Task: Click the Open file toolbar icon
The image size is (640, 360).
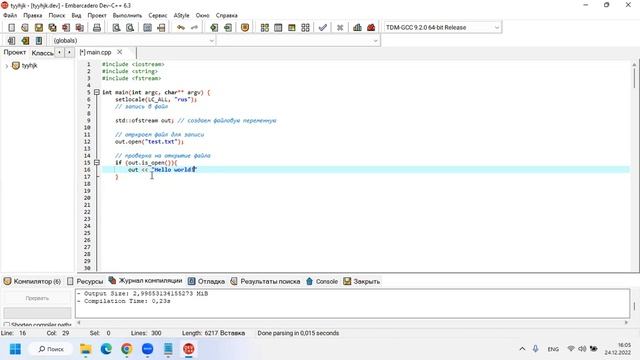Action: coord(25,27)
